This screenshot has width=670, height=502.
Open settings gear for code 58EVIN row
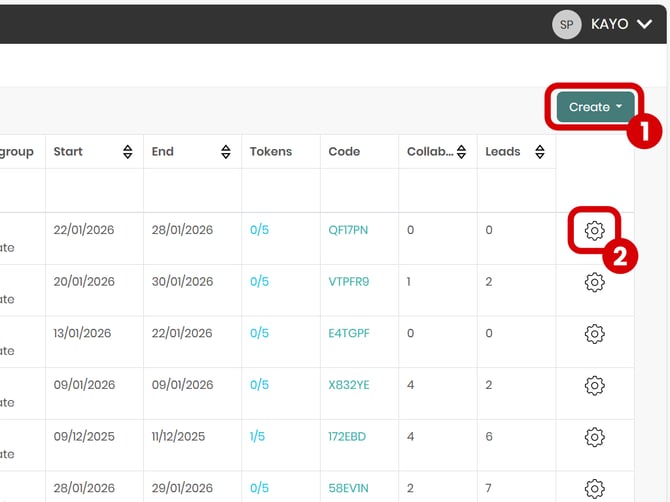tap(594, 488)
